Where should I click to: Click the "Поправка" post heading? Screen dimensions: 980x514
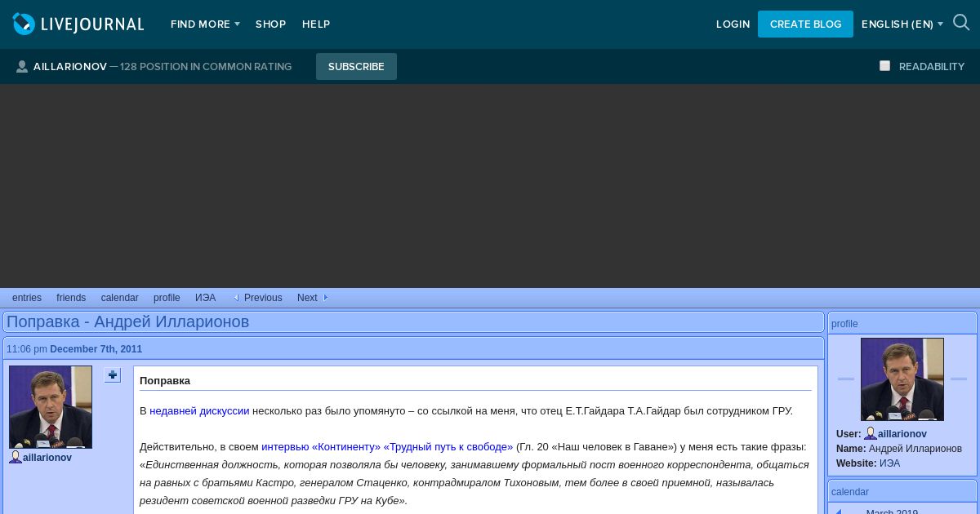point(165,380)
